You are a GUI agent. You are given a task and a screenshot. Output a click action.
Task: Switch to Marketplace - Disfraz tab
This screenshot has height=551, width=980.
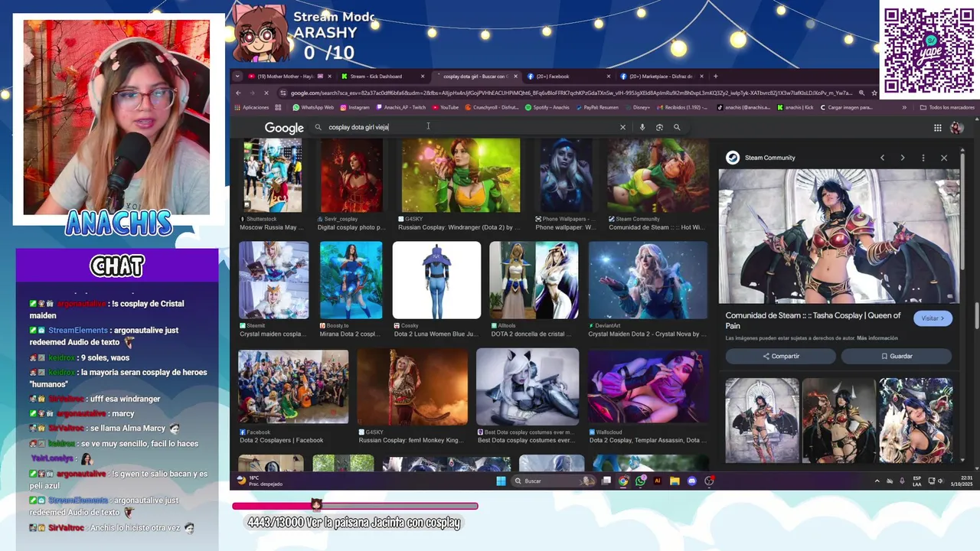click(661, 76)
